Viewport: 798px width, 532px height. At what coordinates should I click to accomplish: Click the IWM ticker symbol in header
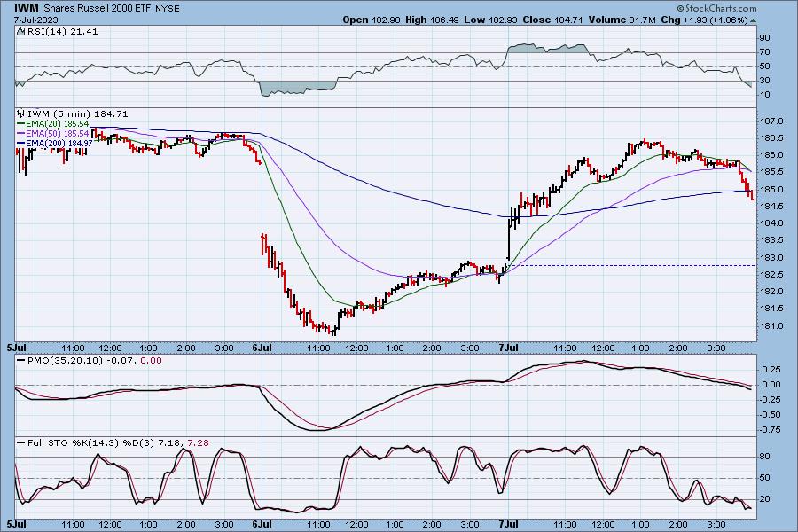coord(26,8)
